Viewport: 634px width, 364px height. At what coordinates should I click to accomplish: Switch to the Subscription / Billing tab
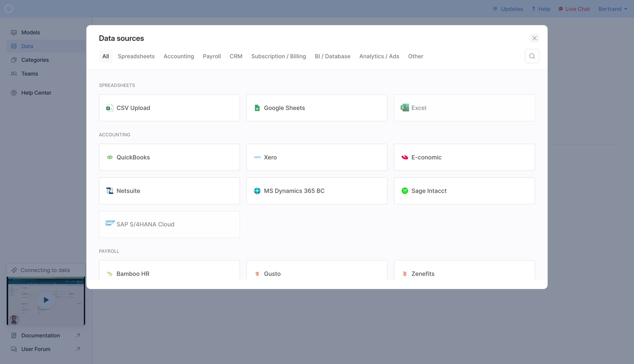(x=278, y=56)
